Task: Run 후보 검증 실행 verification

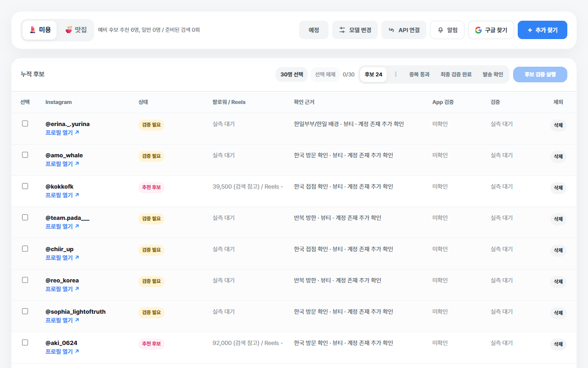Action: (x=540, y=75)
